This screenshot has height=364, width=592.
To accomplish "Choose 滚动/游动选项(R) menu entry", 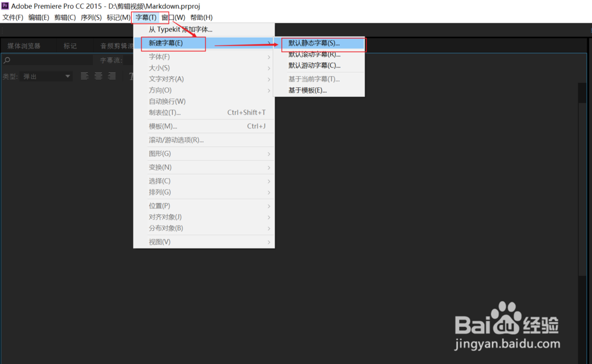I will tap(204, 140).
